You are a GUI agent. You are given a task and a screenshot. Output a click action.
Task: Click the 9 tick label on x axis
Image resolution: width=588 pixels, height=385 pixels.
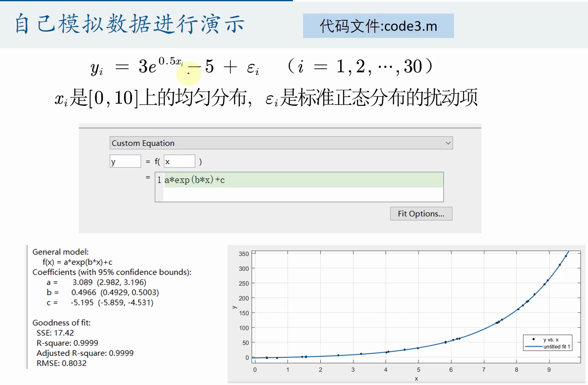(549, 369)
